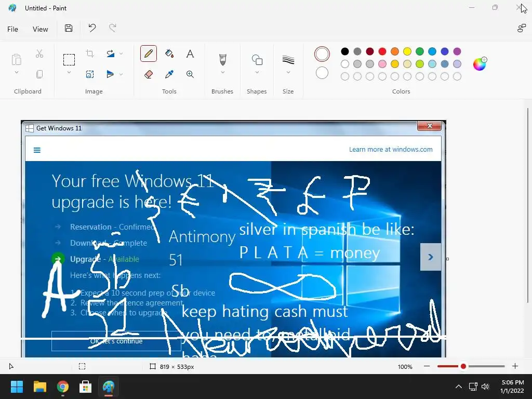Click the zoom in plus button
The height and width of the screenshot is (399, 532).
[515, 366]
